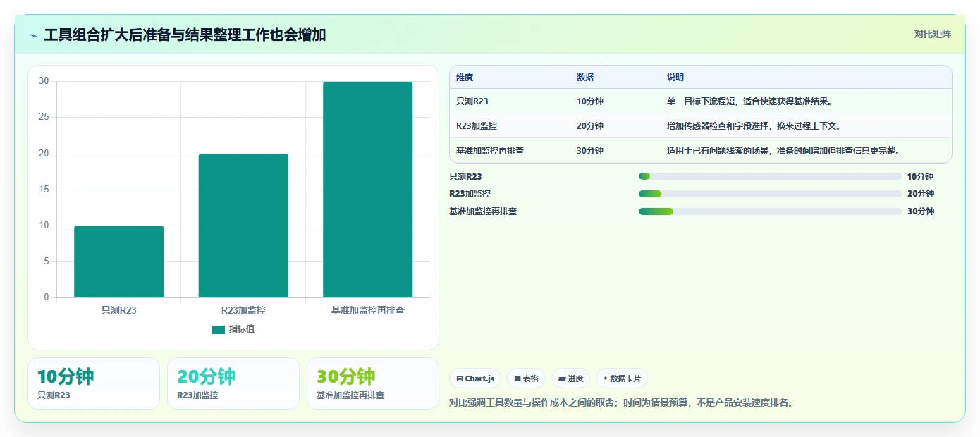This screenshot has height=437, width=980.
Task: Click the 基准加监控再排查 progress row label
Action: tap(483, 211)
